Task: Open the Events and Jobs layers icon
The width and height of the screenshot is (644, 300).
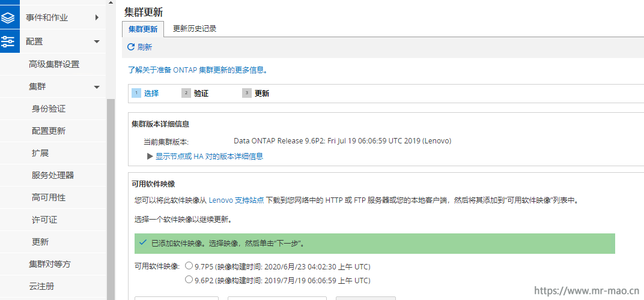Action: pos(8,17)
